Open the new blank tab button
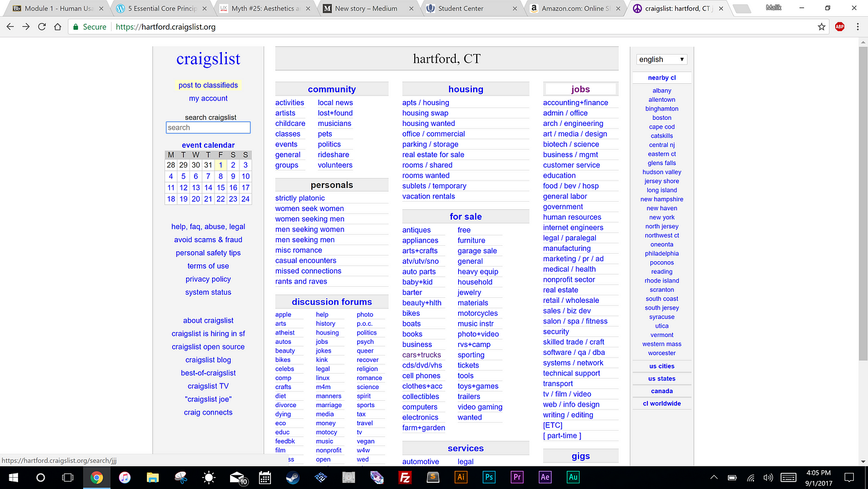Viewport: 868px width, 489px height. [x=742, y=9]
